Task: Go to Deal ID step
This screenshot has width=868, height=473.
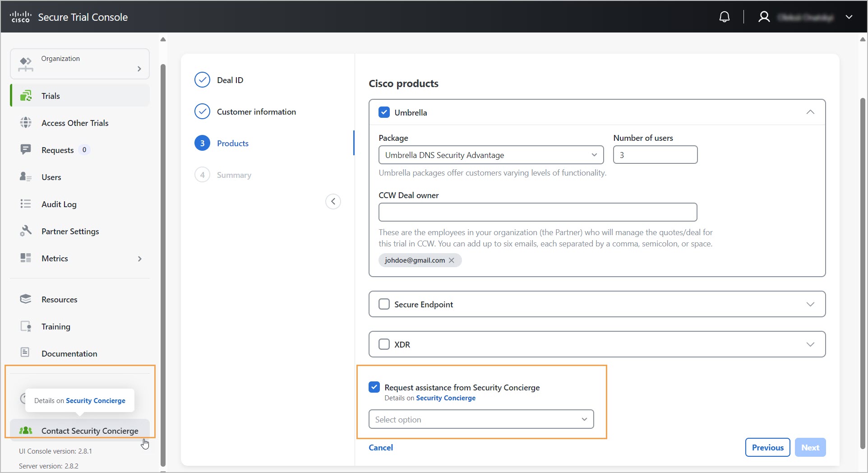Action: [230, 80]
